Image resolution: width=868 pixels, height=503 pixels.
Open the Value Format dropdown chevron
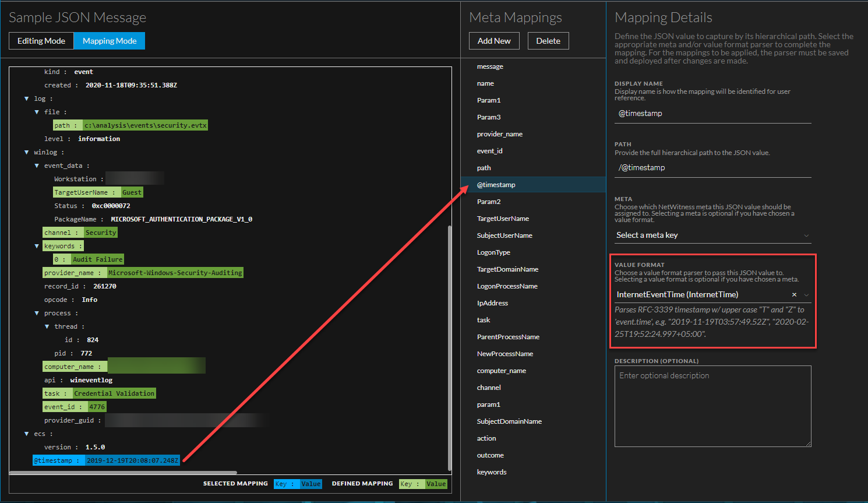coord(806,295)
